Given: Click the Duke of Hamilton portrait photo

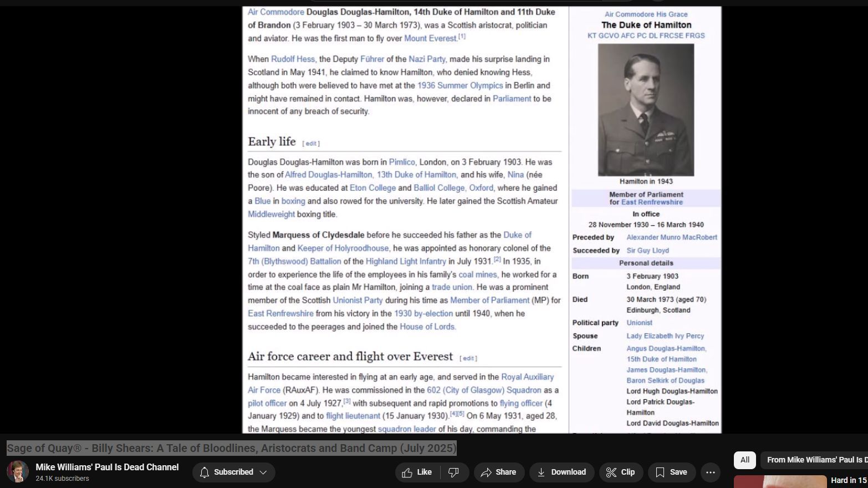Looking at the screenshot, I should coord(646,110).
